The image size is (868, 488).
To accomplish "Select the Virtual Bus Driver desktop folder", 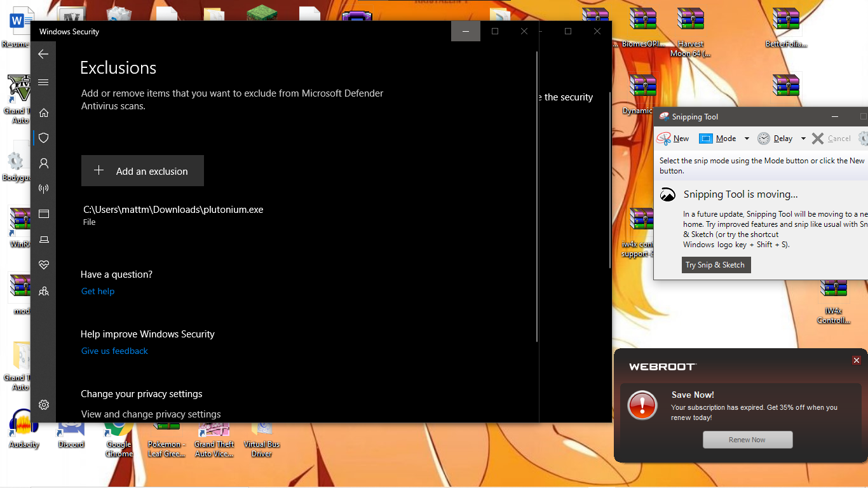I will (262, 439).
